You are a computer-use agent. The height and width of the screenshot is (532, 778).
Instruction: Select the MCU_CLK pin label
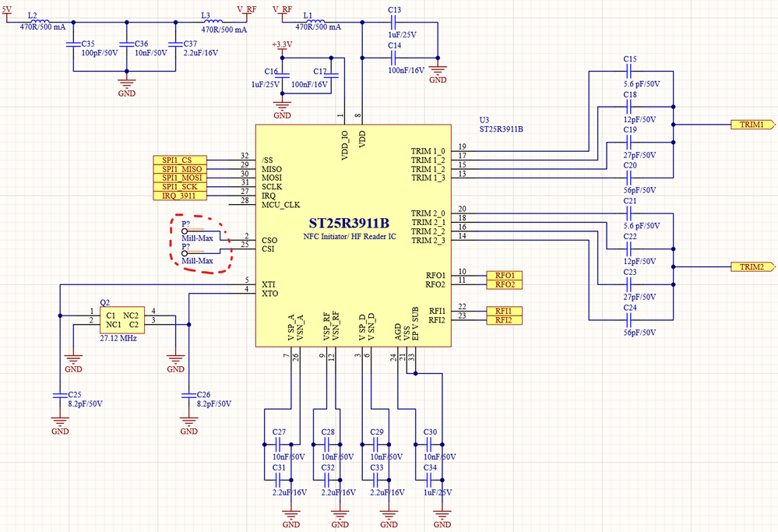coord(281,204)
